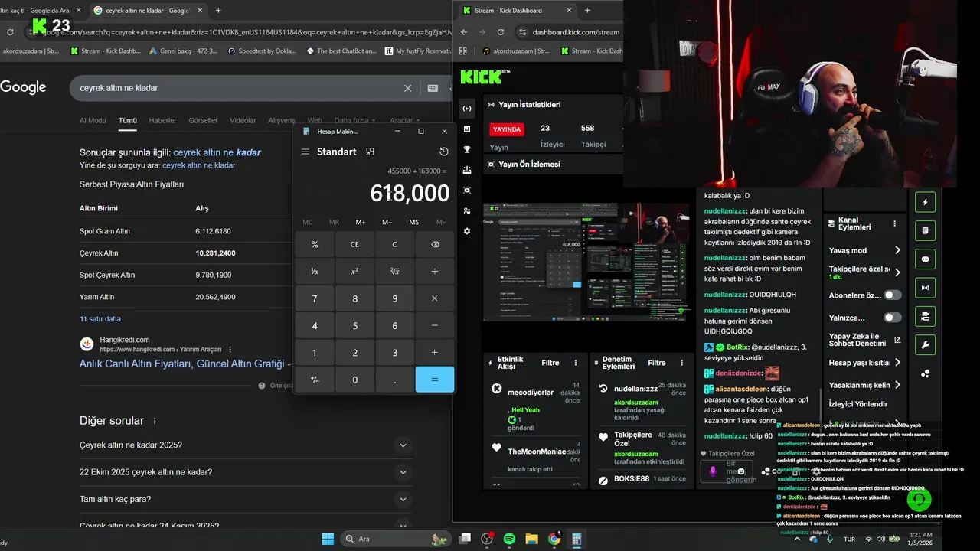Click the taskbar search box 'Ara'

tap(395, 539)
